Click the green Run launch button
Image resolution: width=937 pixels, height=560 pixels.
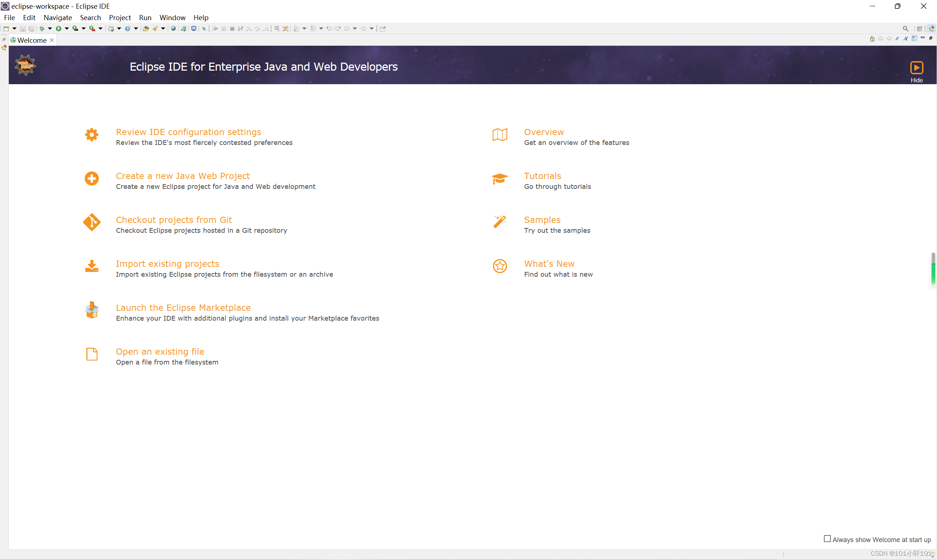pyautogui.click(x=59, y=29)
